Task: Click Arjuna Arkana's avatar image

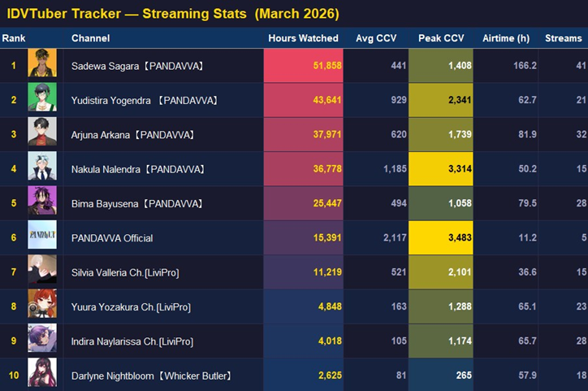Action: (42, 132)
